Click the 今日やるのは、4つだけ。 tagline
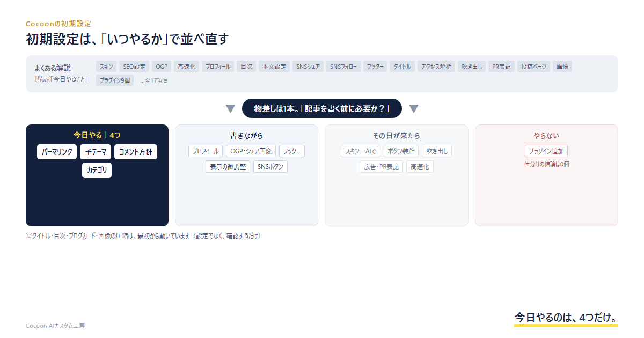 (x=566, y=317)
